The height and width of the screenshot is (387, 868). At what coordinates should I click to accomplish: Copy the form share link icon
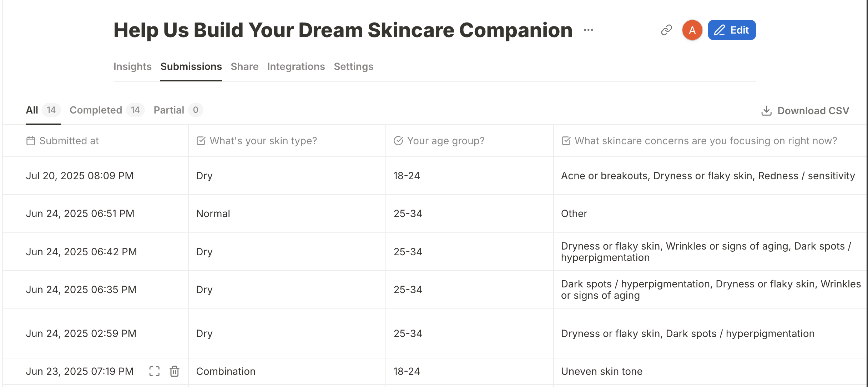tap(666, 30)
